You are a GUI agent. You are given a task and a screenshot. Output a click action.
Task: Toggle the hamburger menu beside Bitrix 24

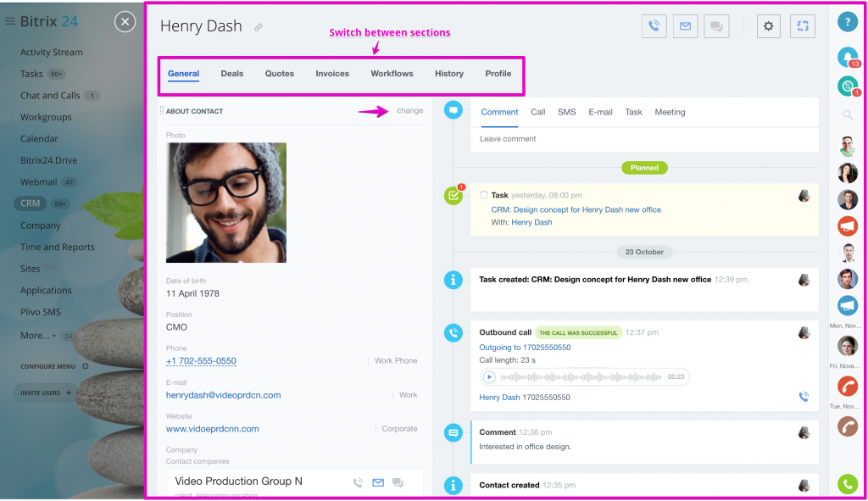pyautogui.click(x=10, y=21)
